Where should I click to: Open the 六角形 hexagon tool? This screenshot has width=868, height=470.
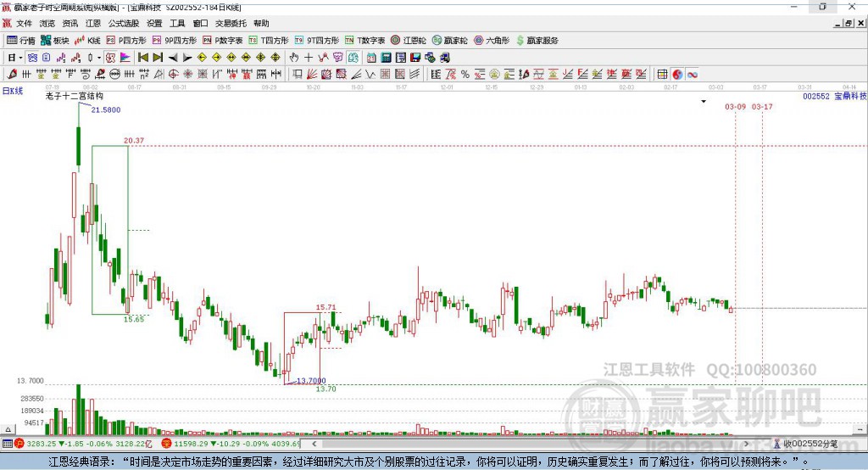(492, 41)
